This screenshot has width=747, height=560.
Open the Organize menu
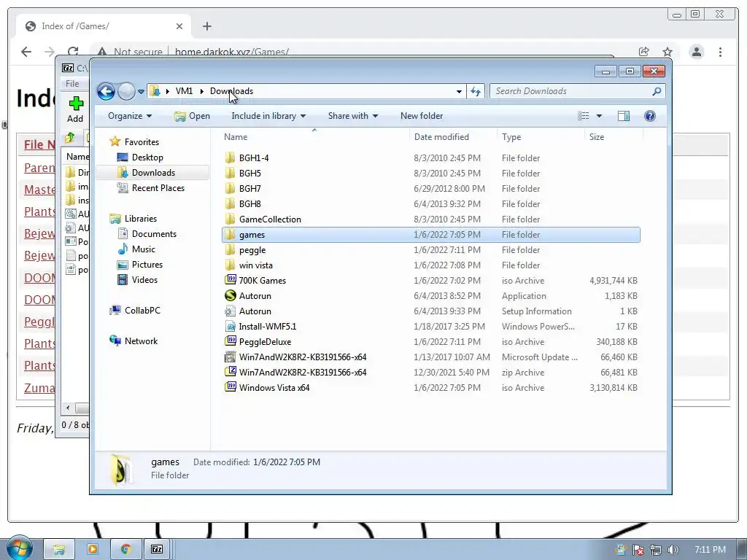pos(130,116)
